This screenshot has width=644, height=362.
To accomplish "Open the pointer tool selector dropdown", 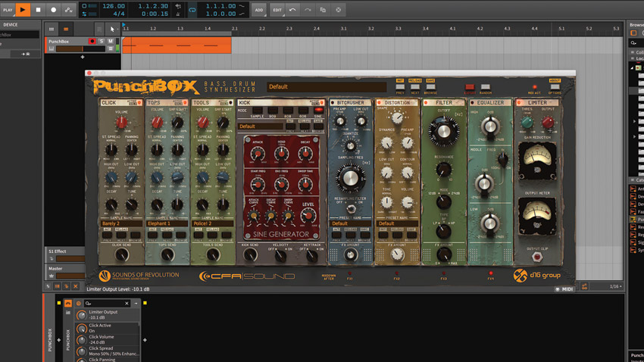I will tap(112, 29).
